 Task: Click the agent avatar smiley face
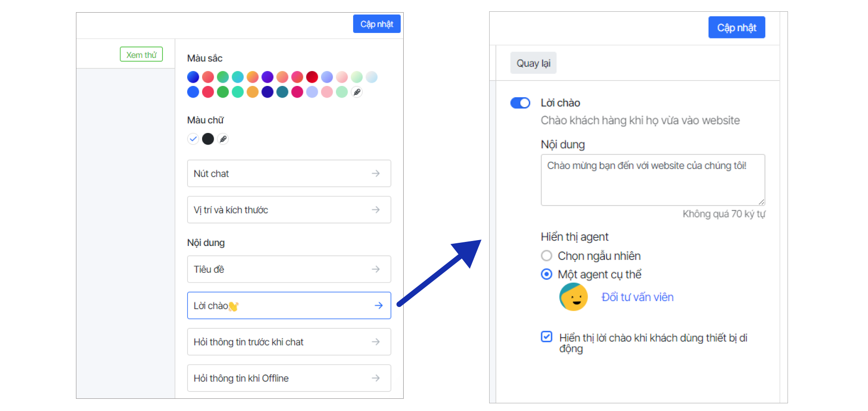point(573,297)
